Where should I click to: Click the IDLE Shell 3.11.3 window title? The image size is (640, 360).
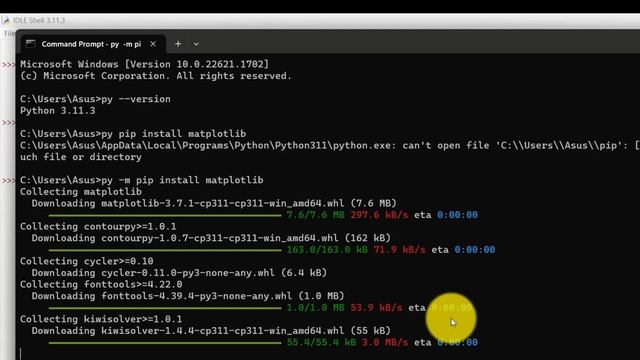tap(39, 20)
